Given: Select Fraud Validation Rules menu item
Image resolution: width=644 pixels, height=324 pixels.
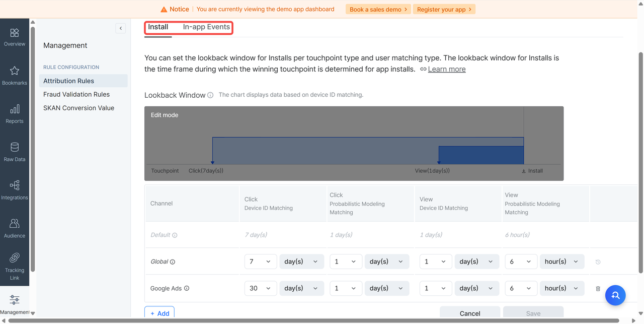Looking at the screenshot, I should (x=76, y=94).
